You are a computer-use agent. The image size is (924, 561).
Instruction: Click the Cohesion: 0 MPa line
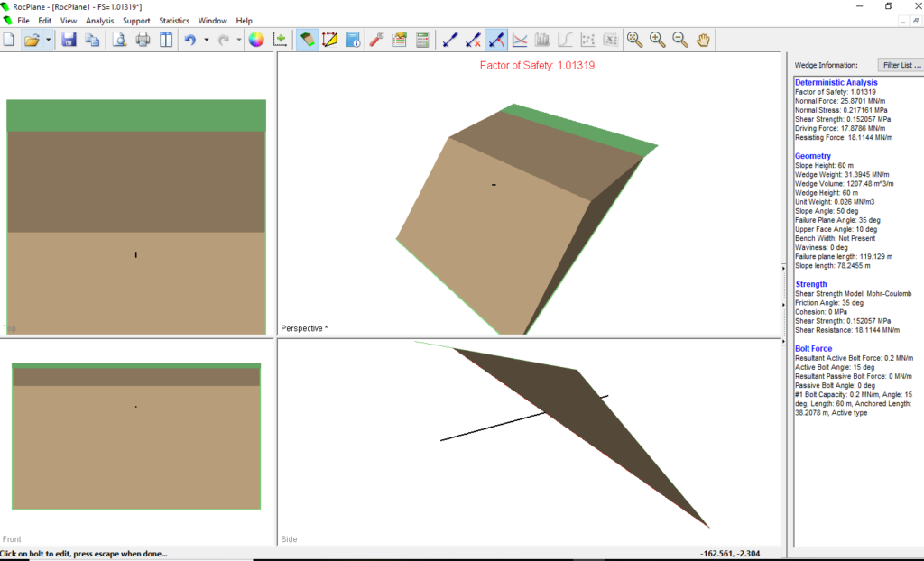coord(821,312)
